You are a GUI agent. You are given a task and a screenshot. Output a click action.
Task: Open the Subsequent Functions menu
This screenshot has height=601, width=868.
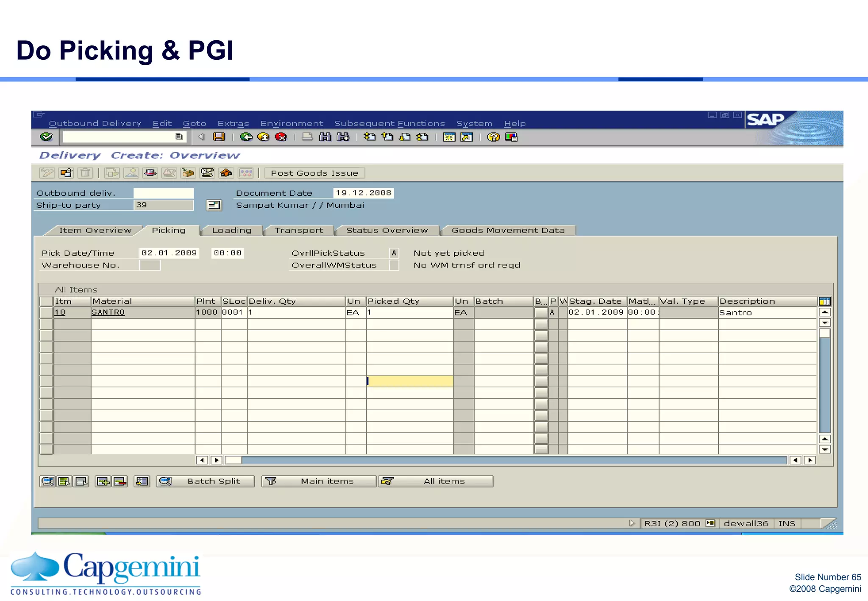[x=389, y=123]
